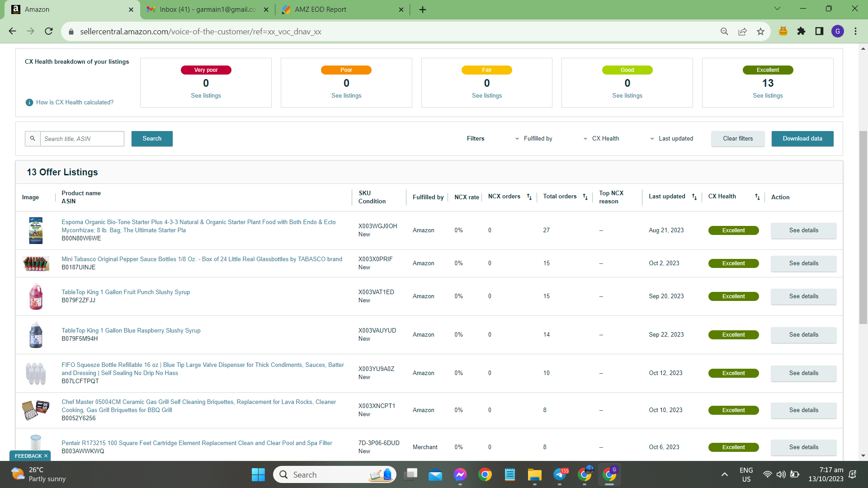Open Messenger from the taskbar
This screenshot has width=868, height=488.
[x=460, y=474]
